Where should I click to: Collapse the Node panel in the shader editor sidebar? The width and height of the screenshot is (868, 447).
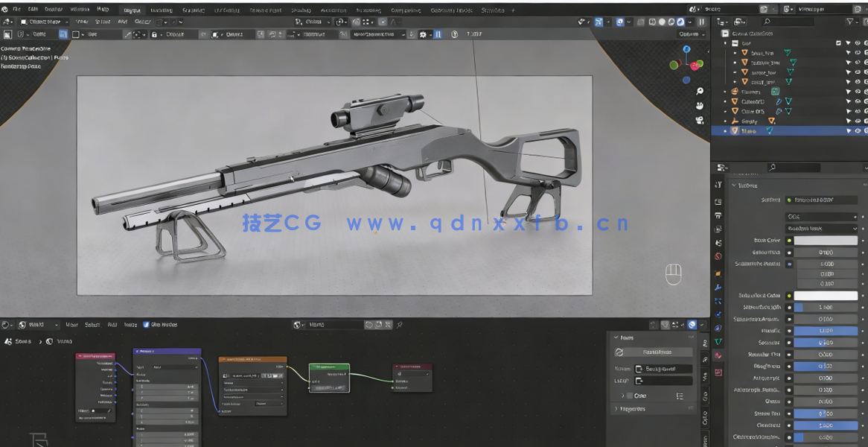(616, 337)
